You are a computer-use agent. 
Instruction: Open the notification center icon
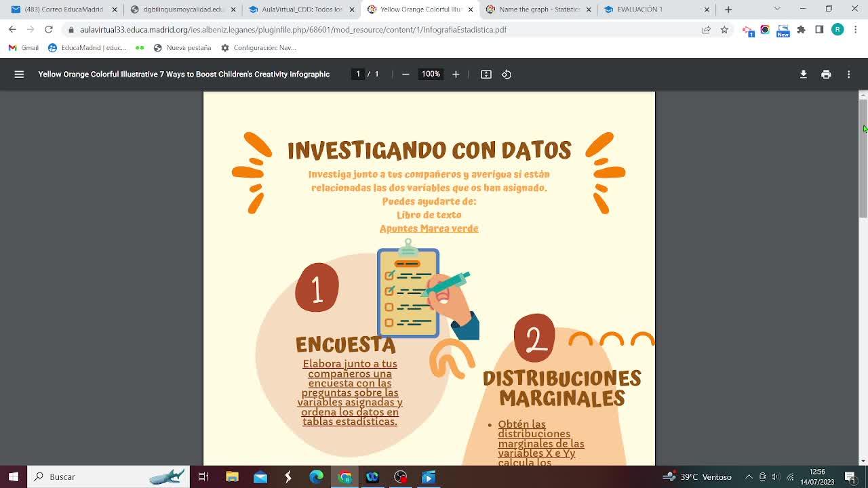click(851, 476)
